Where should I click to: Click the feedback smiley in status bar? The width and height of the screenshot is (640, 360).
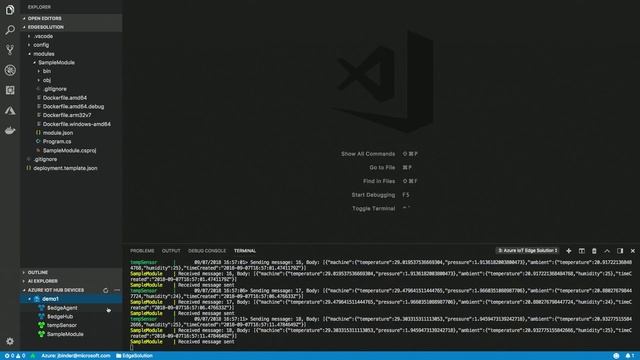pyautogui.click(x=616, y=356)
